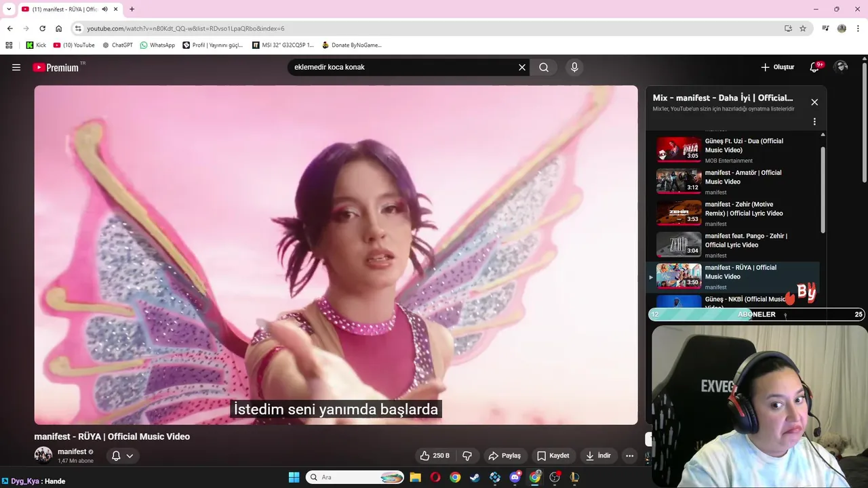Toggle channel notification bell for manifest

116,455
